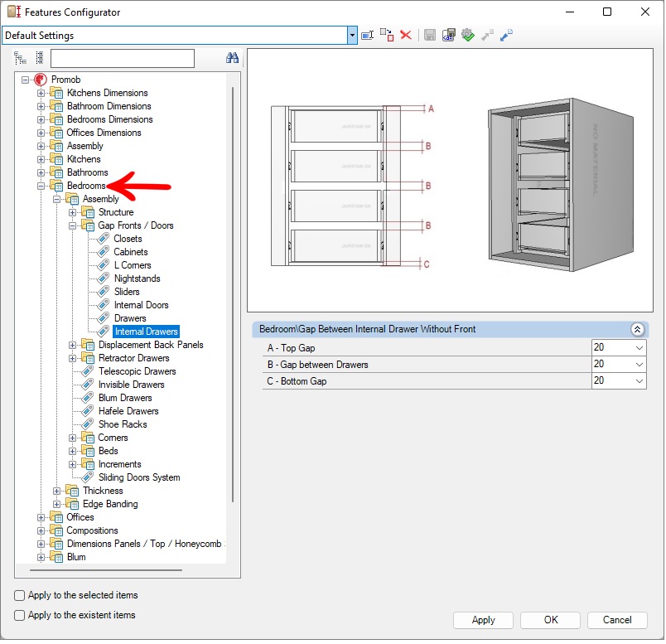The height and width of the screenshot is (644, 666).
Task: Click the rename settings icon
Action: coord(367,35)
